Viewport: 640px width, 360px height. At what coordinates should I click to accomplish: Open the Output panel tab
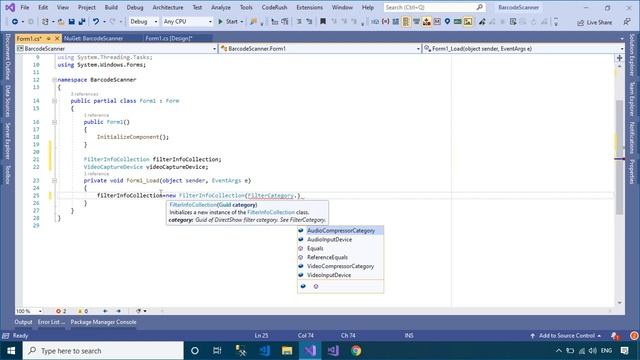[23, 322]
